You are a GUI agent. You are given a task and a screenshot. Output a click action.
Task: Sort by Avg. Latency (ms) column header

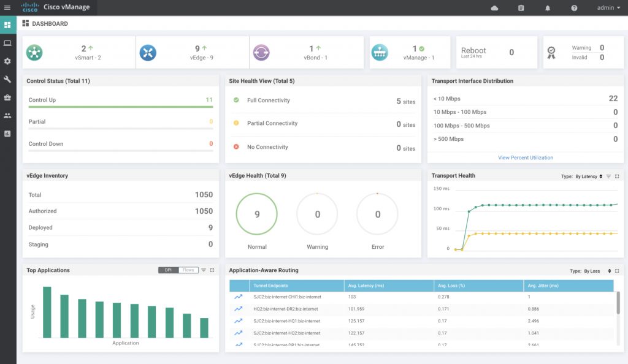(x=388, y=286)
